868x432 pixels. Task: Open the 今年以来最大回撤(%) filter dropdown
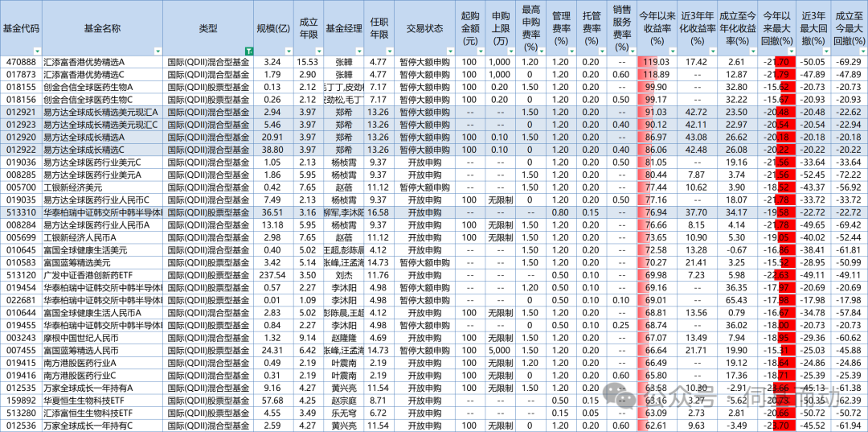click(x=791, y=51)
